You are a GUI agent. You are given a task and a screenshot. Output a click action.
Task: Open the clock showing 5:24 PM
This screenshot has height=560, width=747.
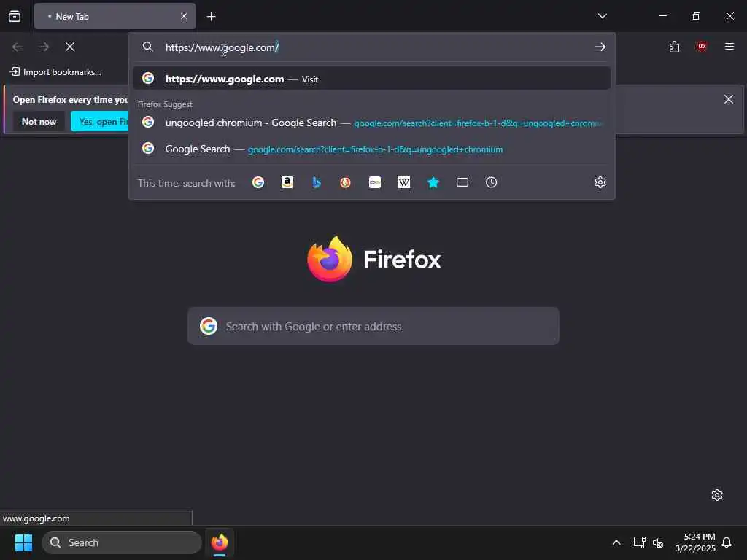(x=695, y=542)
